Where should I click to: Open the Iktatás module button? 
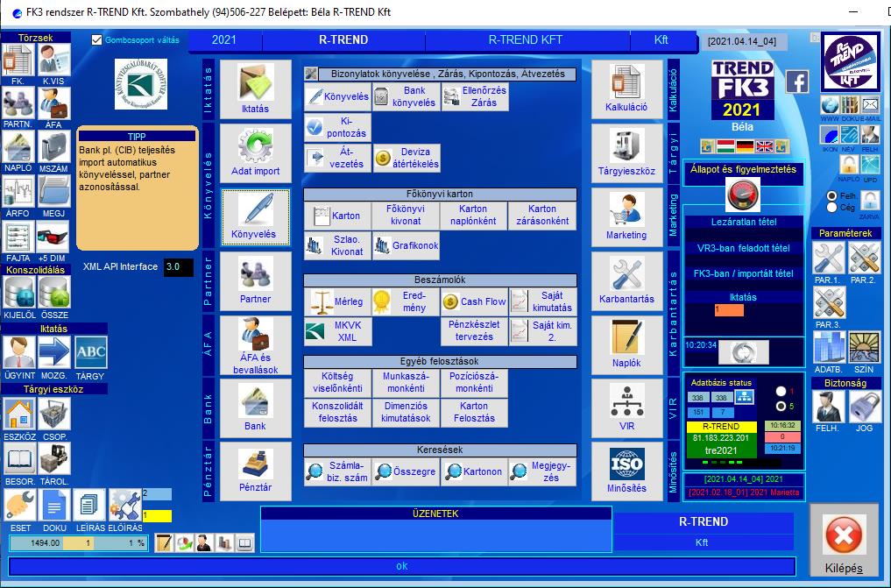[256, 89]
